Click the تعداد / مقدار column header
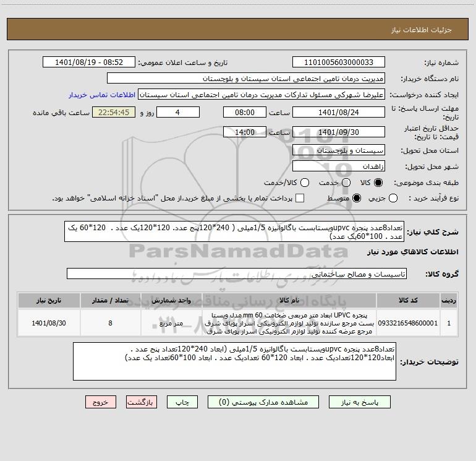 pyautogui.click(x=110, y=300)
